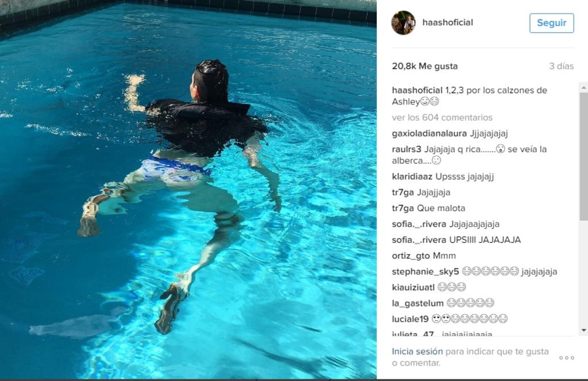Click the comments scrollbar thumb

[x=583, y=156]
